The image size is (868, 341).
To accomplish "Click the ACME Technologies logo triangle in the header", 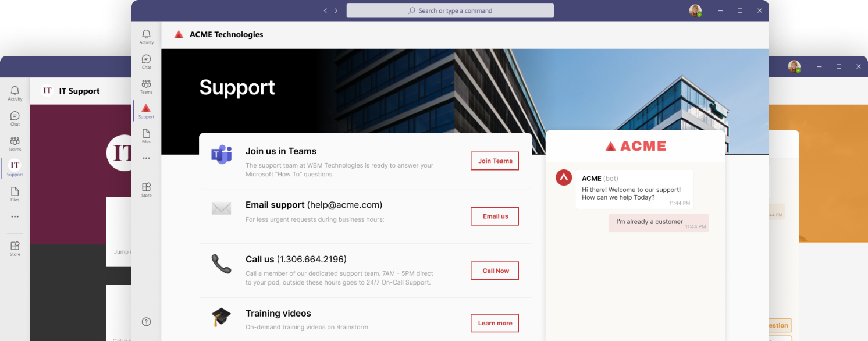I will point(179,34).
